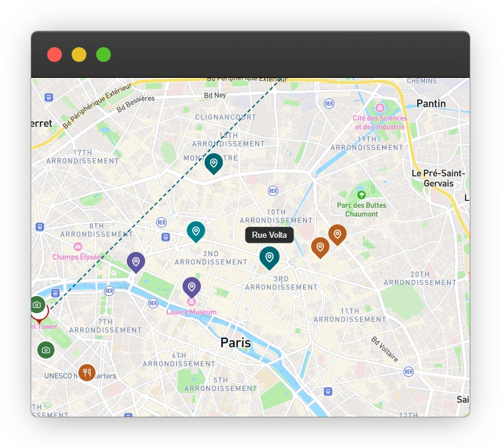Click the Bd Ney road label
501x448 pixels.
click(215, 95)
